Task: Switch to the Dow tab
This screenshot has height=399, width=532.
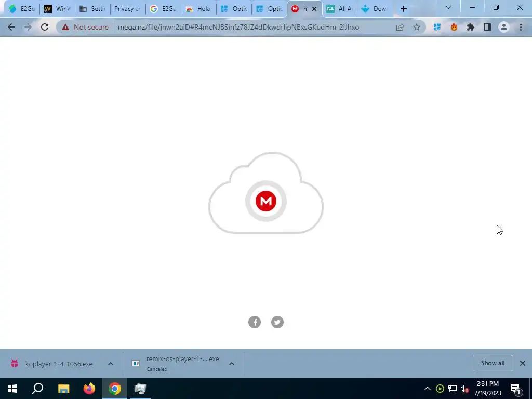Action: 375,9
